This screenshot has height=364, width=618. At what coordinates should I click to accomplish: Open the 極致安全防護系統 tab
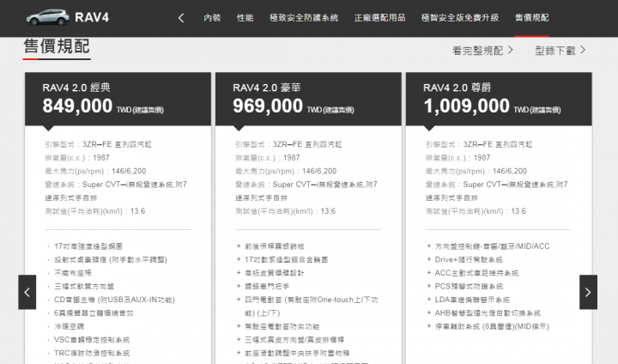(x=304, y=18)
